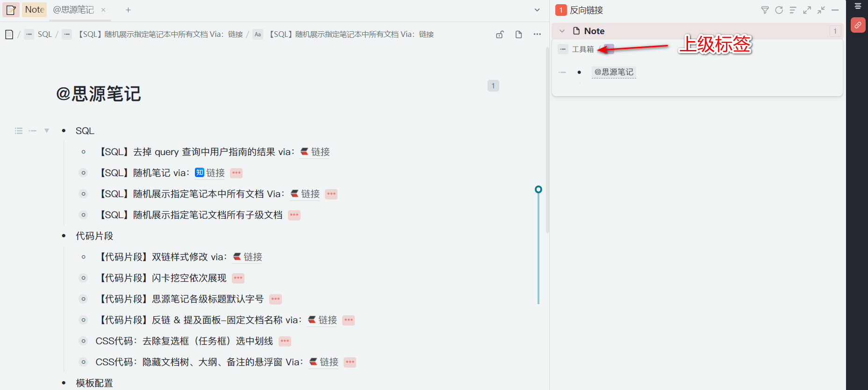This screenshot has width=868, height=390.
Task: Show memo badge on 隐藏文档树 CSS row
Action: [350, 362]
